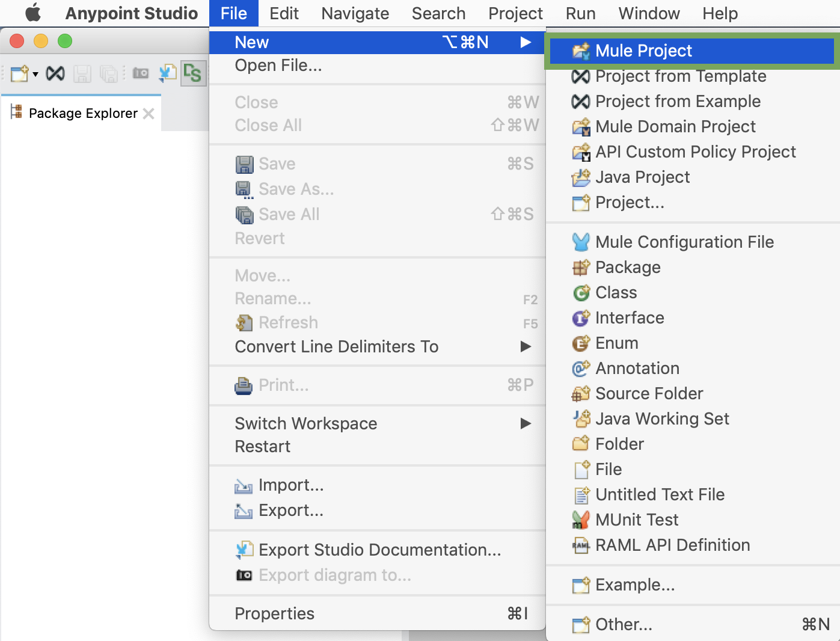The width and height of the screenshot is (840, 641).
Task: Choose Export... from File menu
Action: (x=377, y=510)
